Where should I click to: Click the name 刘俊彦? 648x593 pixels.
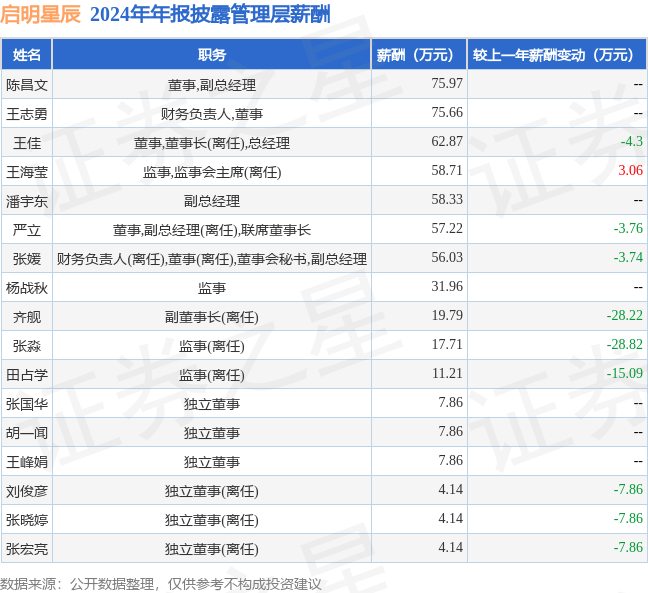[x=27, y=491]
